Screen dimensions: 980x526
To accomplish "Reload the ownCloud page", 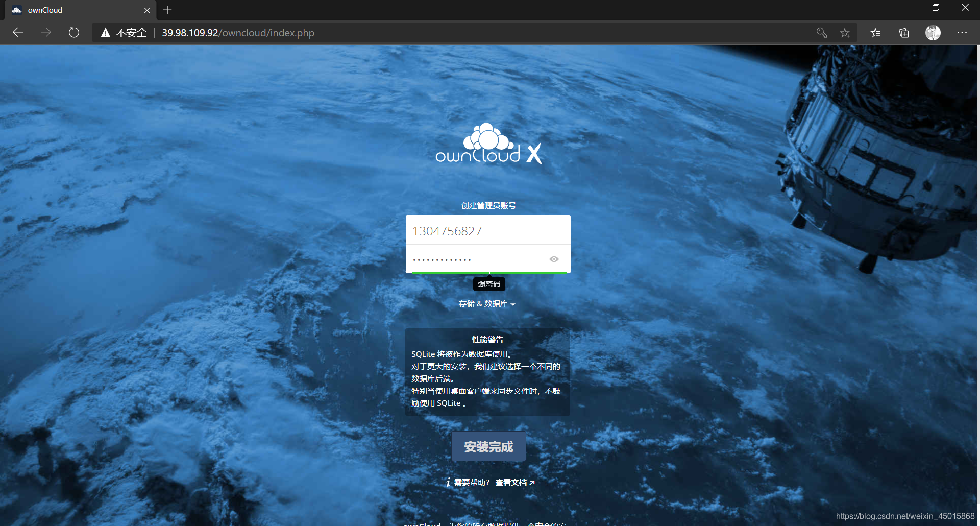I will pyautogui.click(x=74, y=33).
